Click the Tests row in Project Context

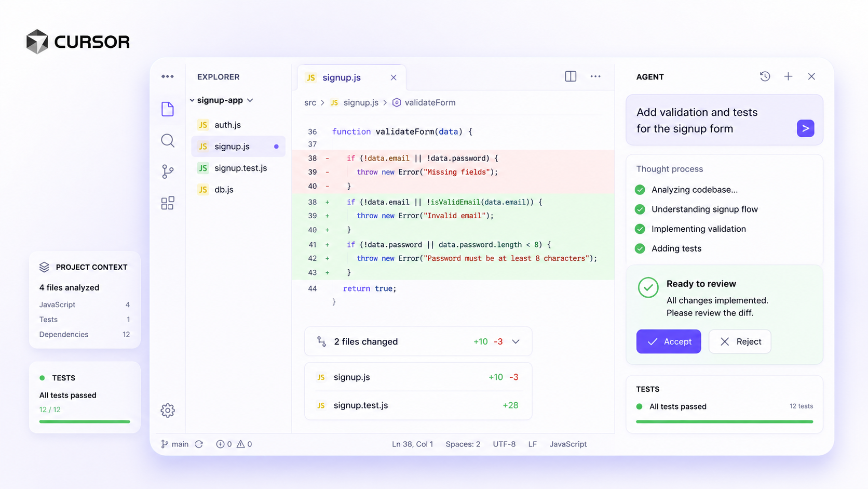coord(85,320)
